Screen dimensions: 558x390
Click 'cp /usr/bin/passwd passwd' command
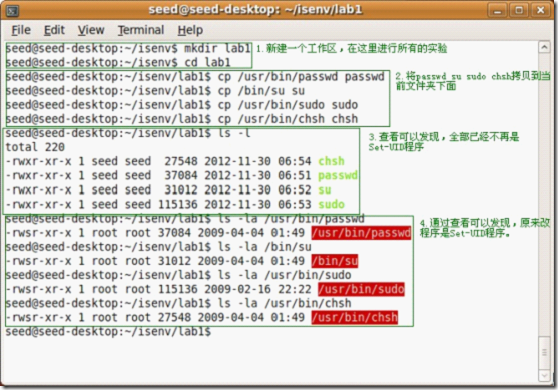point(301,77)
